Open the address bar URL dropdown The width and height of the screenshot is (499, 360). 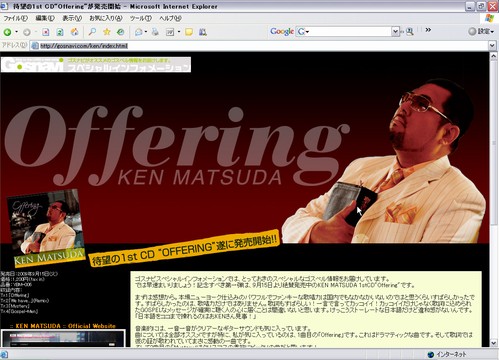click(x=492, y=46)
